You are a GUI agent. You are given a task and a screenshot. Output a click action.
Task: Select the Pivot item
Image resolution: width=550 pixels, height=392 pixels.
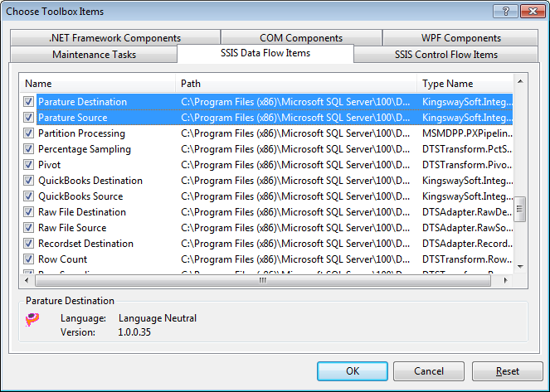tap(49, 165)
